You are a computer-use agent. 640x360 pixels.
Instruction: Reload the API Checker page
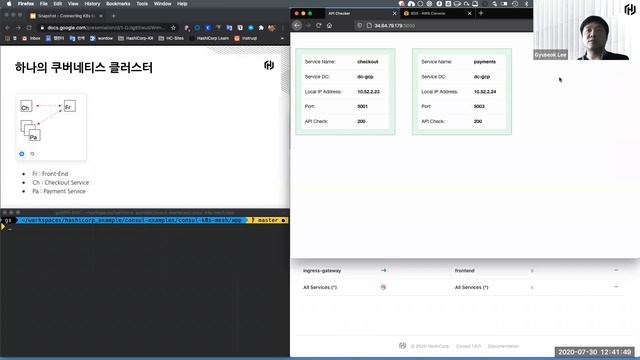[x=319, y=25]
